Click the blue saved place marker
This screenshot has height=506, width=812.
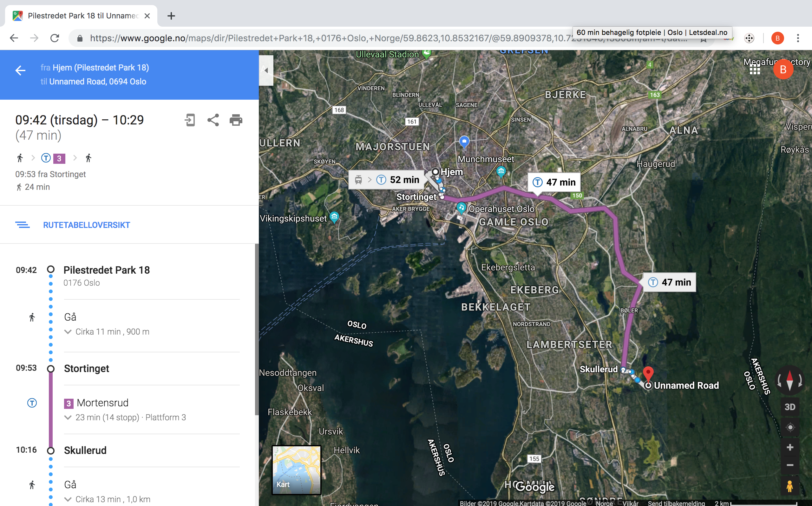[x=464, y=142]
